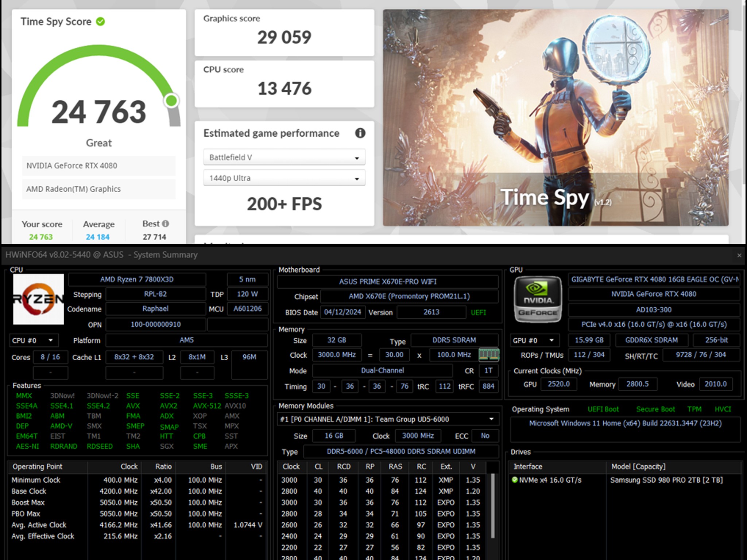Close the HWiNFO64 System Summary window
This screenshot has width=747, height=560.
pos(739,255)
